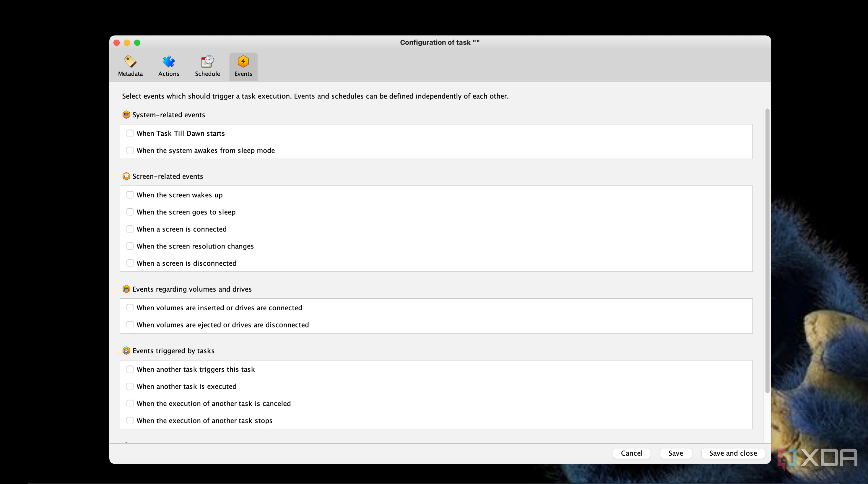The image size is (868, 484).
Task: Toggle 'When the screen resolution changes'
Action: click(x=130, y=246)
